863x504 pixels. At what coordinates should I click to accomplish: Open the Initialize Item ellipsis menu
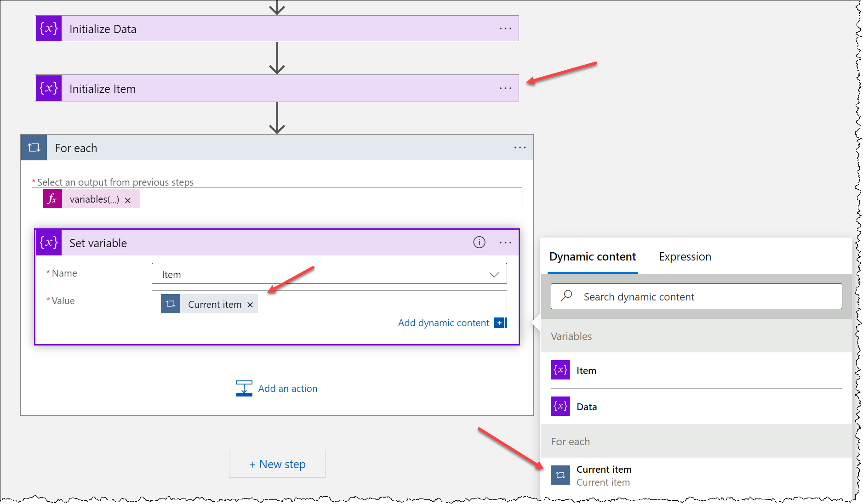coord(505,88)
